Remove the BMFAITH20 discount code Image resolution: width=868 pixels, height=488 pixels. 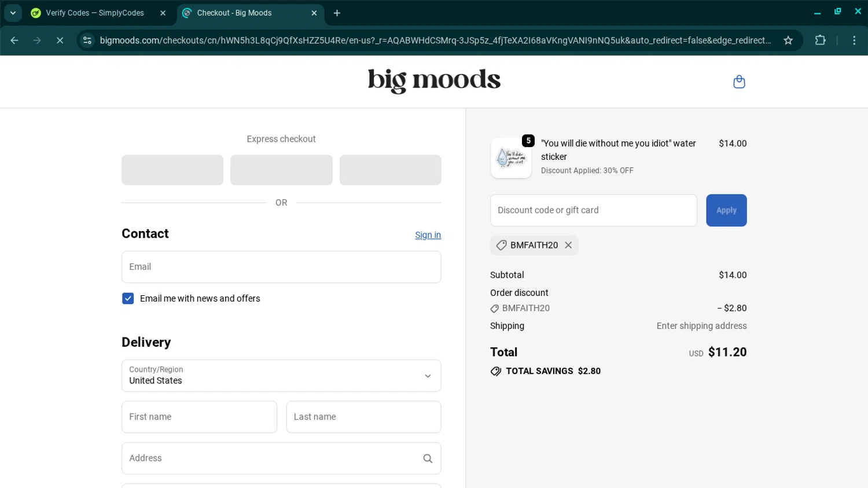[568, 245]
